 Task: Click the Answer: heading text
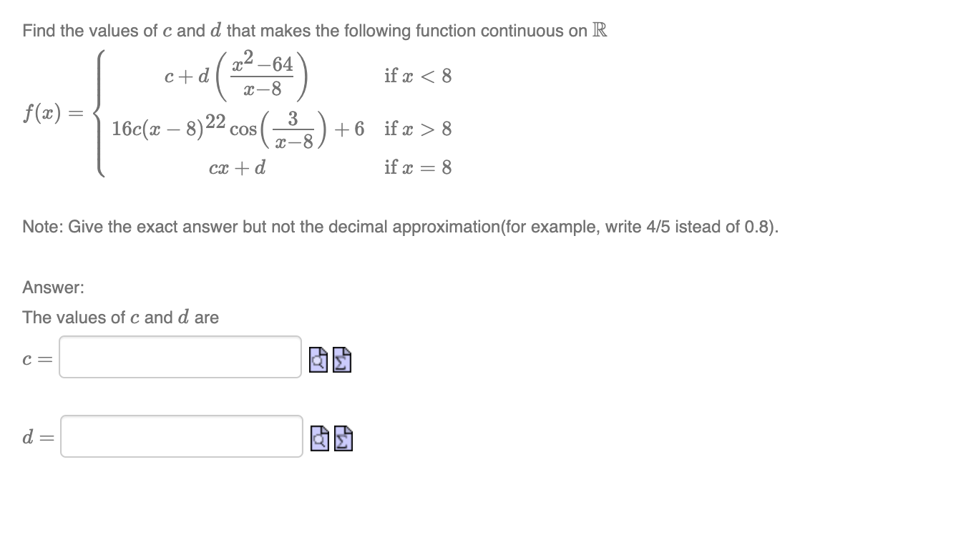pyautogui.click(x=53, y=287)
